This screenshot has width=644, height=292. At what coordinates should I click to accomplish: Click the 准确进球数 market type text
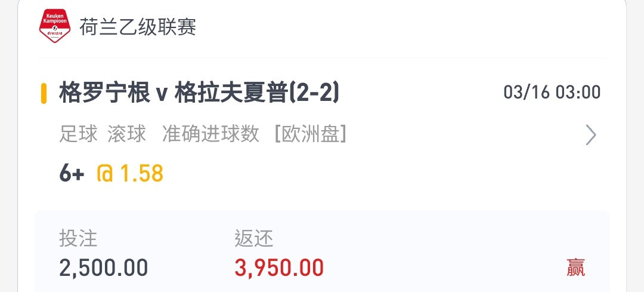tap(210, 134)
